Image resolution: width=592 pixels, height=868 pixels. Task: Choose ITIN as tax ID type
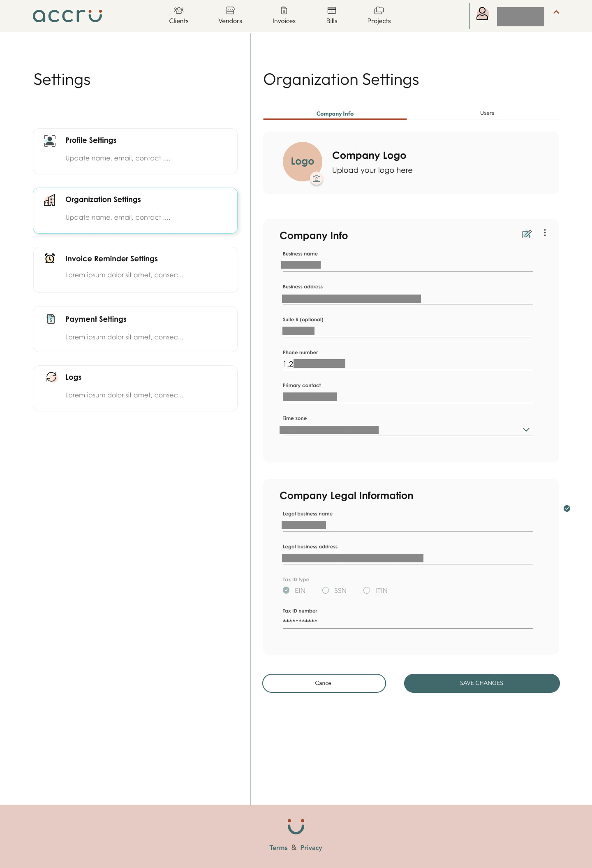pyautogui.click(x=367, y=590)
